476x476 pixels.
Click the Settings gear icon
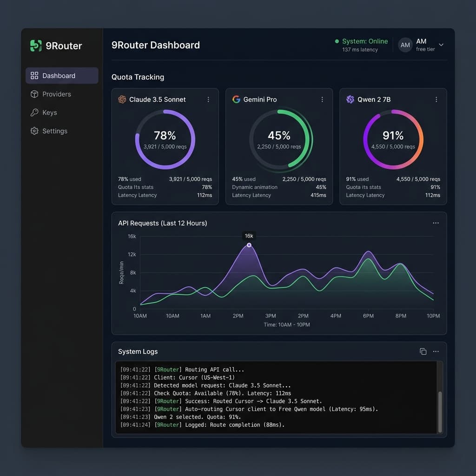click(34, 131)
